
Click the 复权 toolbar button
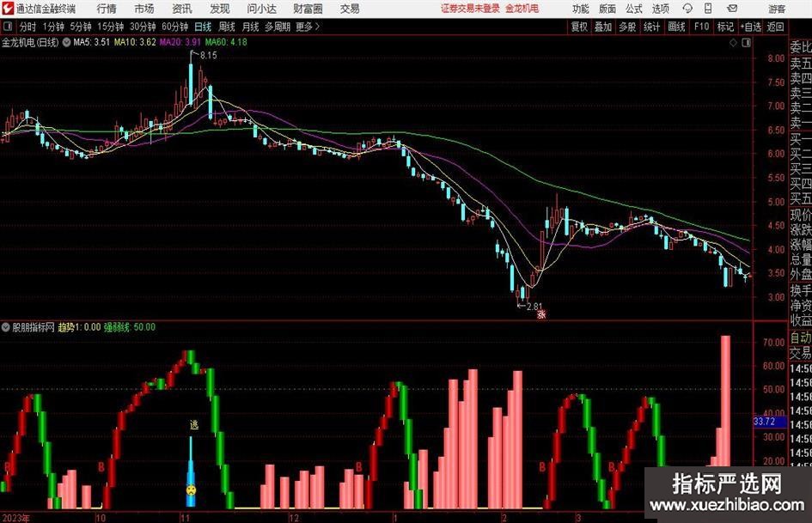click(579, 27)
